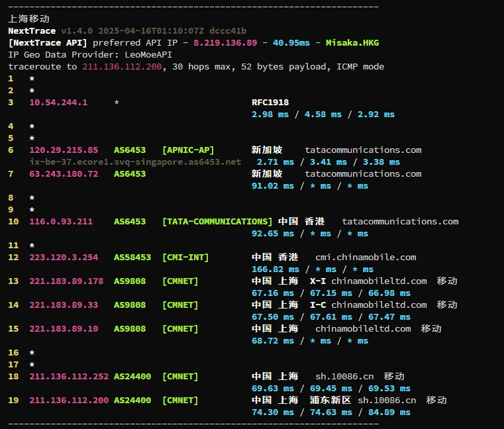Select API IP 8.219.136.89
This screenshot has width=504, height=429.
click(225, 43)
